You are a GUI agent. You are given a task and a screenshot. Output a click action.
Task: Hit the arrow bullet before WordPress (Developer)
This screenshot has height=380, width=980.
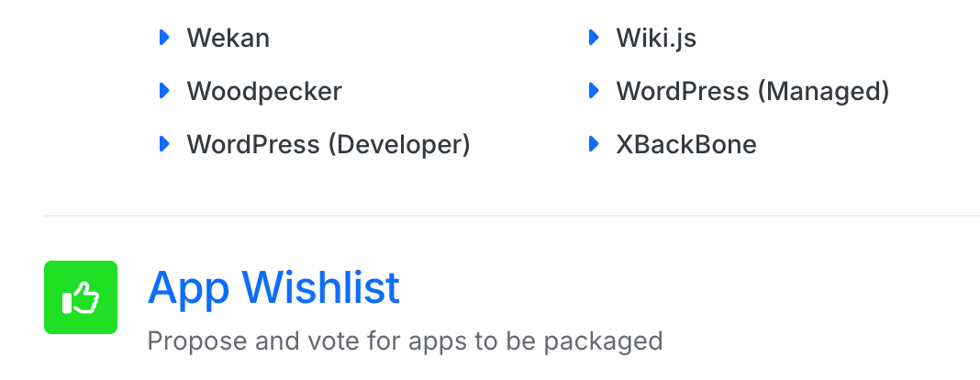tap(164, 144)
